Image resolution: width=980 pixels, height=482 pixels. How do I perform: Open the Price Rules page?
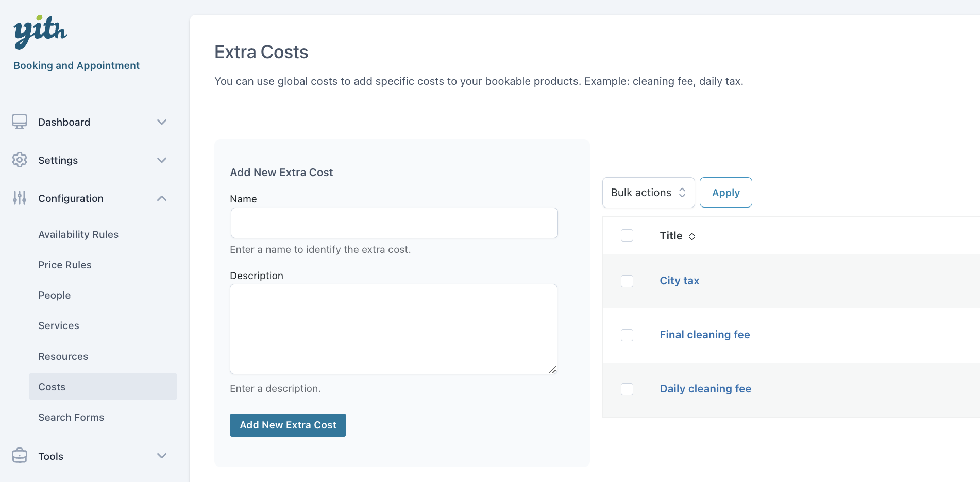65,265
